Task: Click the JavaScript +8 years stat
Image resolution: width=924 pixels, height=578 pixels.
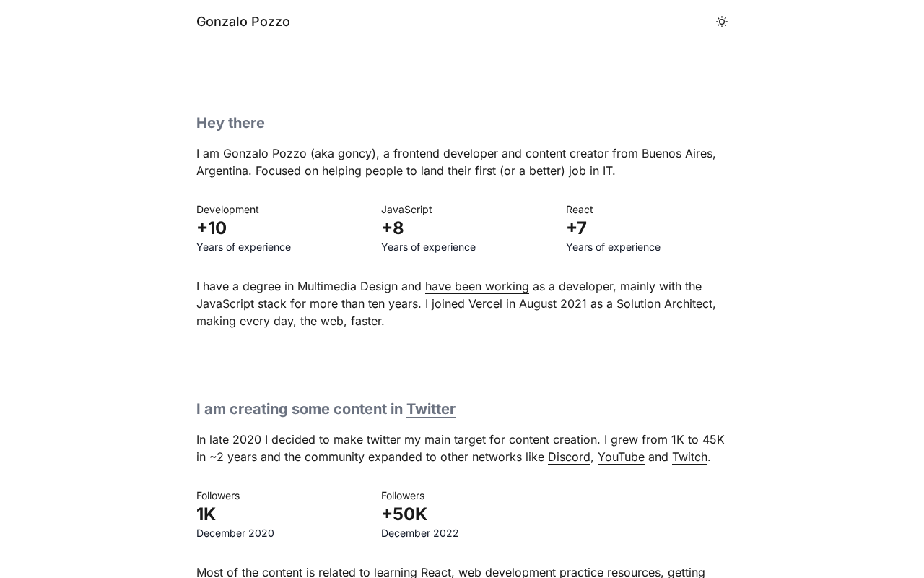Action: click(x=393, y=228)
